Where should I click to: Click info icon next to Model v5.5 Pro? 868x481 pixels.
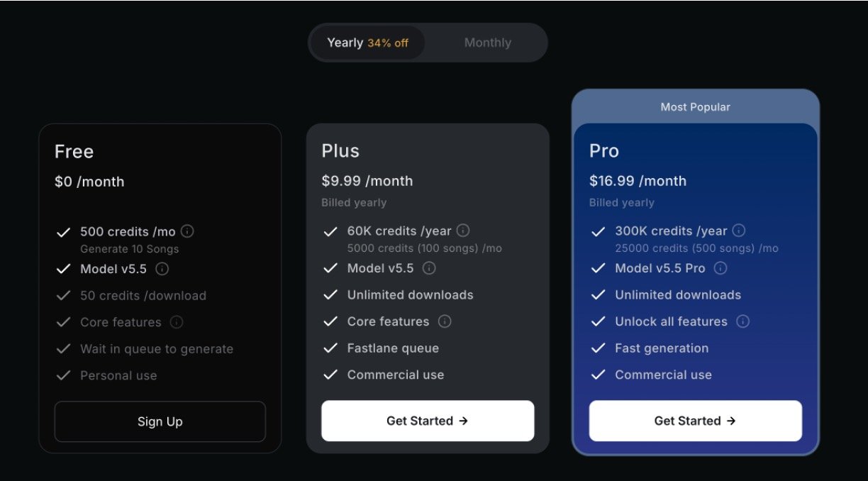[720, 268]
